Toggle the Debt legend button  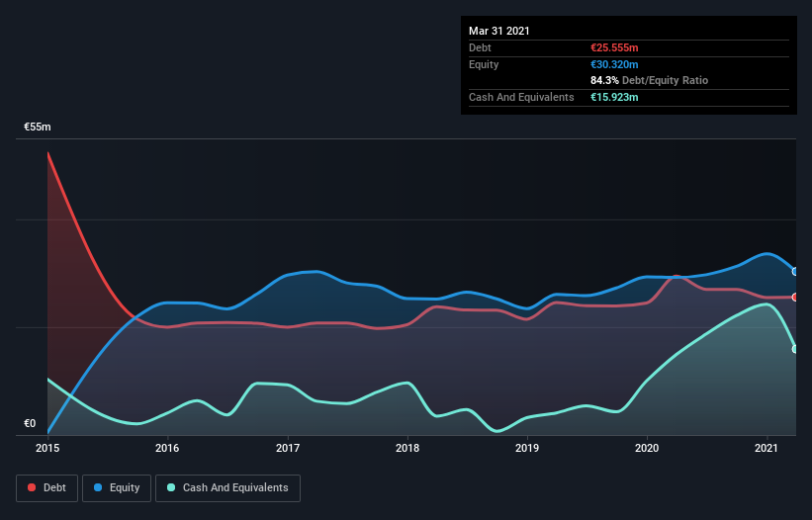pyautogui.click(x=47, y=488)
